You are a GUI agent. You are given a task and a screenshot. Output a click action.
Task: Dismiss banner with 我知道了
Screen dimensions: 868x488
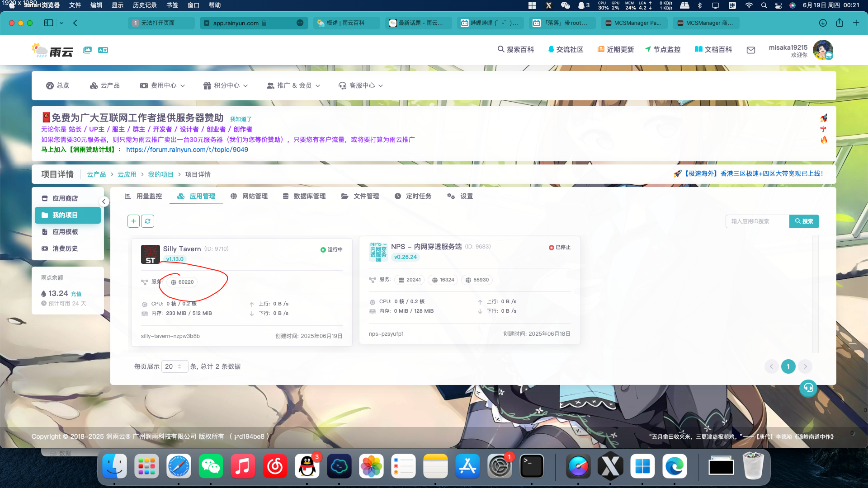point(241,119)
